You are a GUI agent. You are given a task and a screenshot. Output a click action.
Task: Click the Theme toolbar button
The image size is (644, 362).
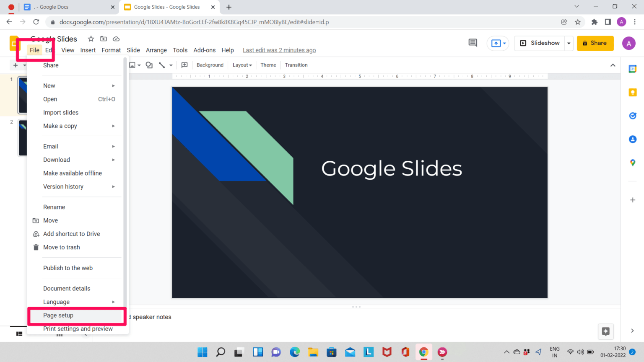(x=268, y=65)
